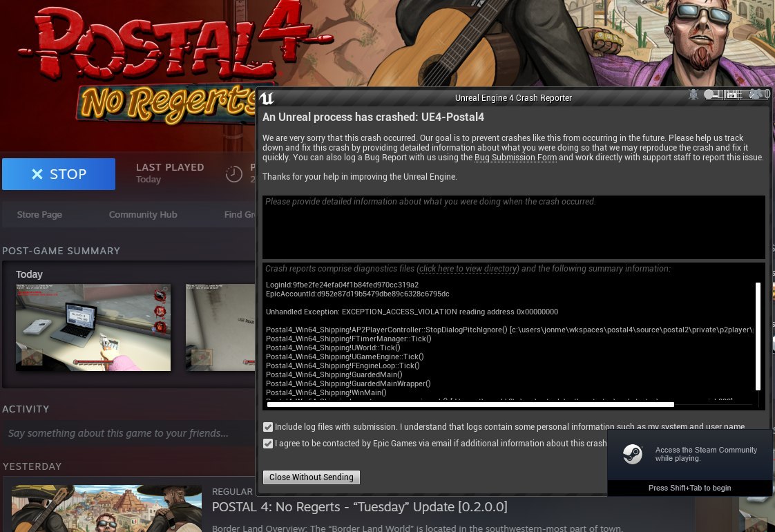Select the 'AP2PlayerController::StopDialogPitchIgnore()' stack line
This screenshot has height=532, width=775.
click(x=510, y=330)
